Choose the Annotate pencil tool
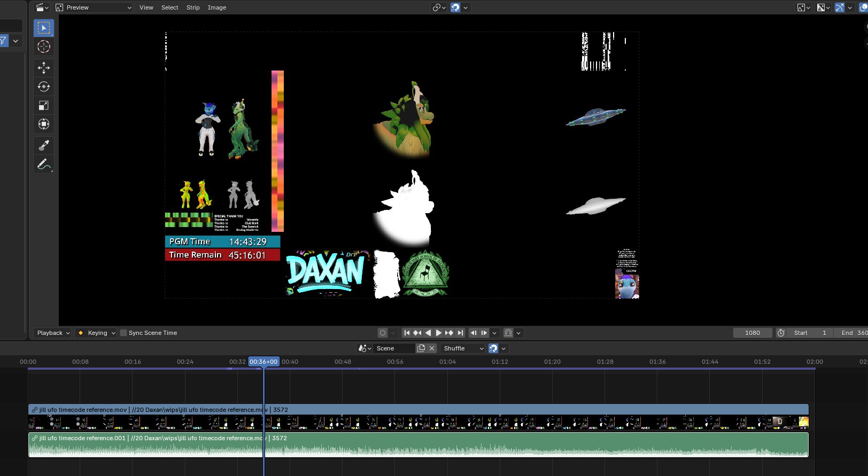The width and height of the screenshot is (868, 476). (44, 164)
